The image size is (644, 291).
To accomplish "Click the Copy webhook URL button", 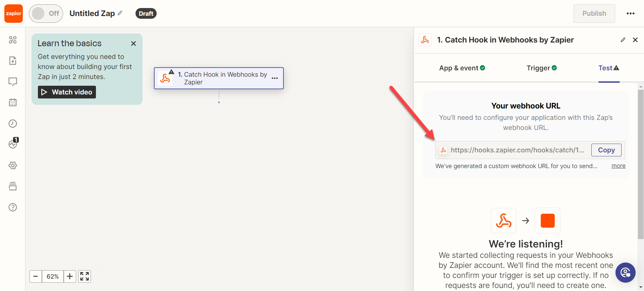I will [x=606, y=150].
